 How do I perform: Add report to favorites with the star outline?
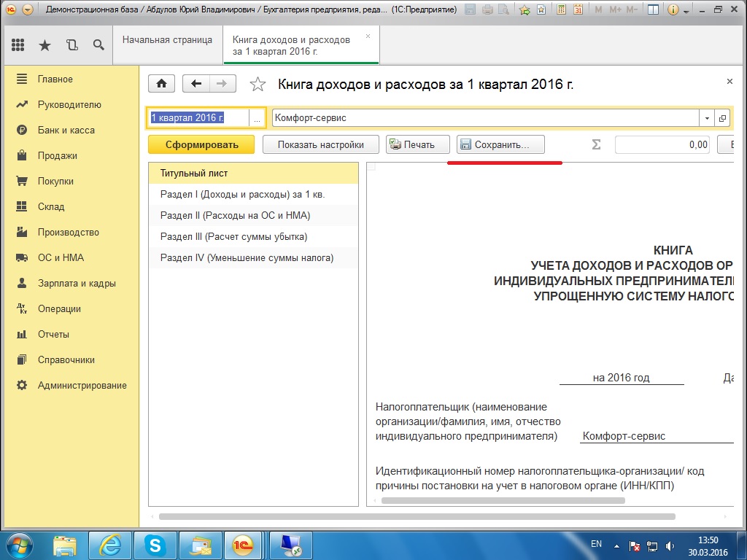(x=258, y=85)
